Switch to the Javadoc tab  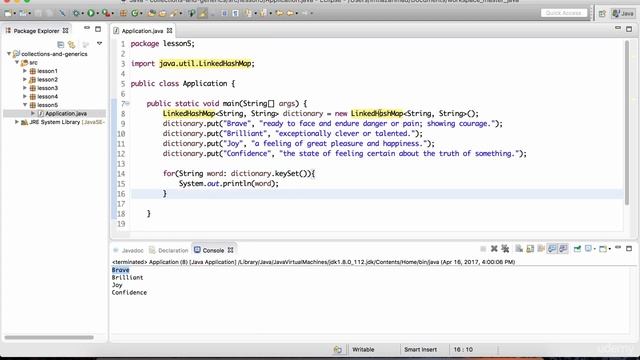point(129,250)
